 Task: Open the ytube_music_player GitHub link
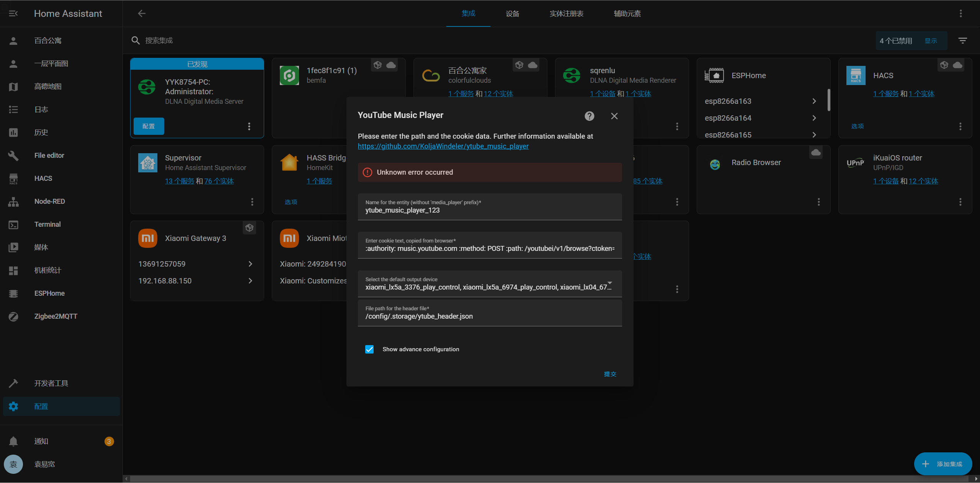(443, 146)
